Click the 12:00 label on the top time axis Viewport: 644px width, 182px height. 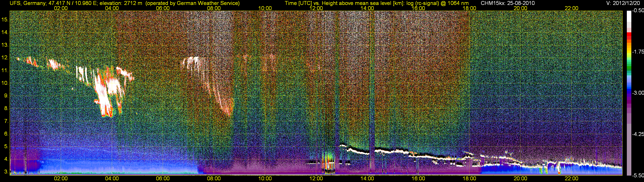316,8
